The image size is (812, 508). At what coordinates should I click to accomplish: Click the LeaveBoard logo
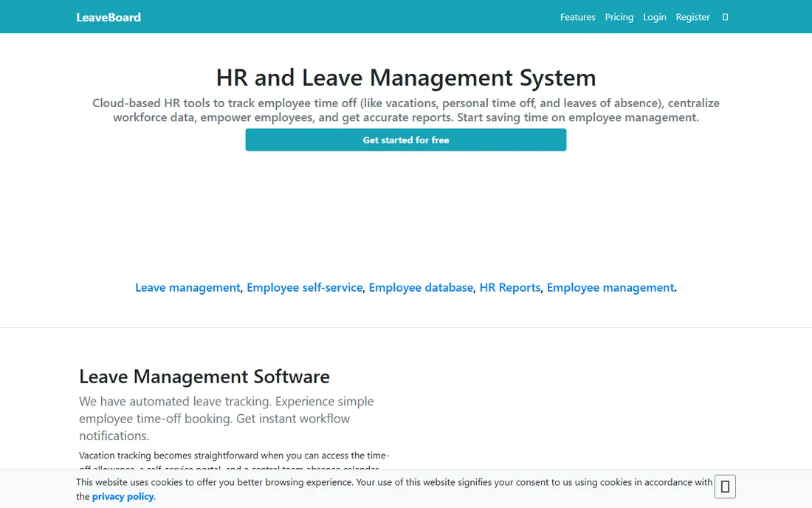coord(109,17)
